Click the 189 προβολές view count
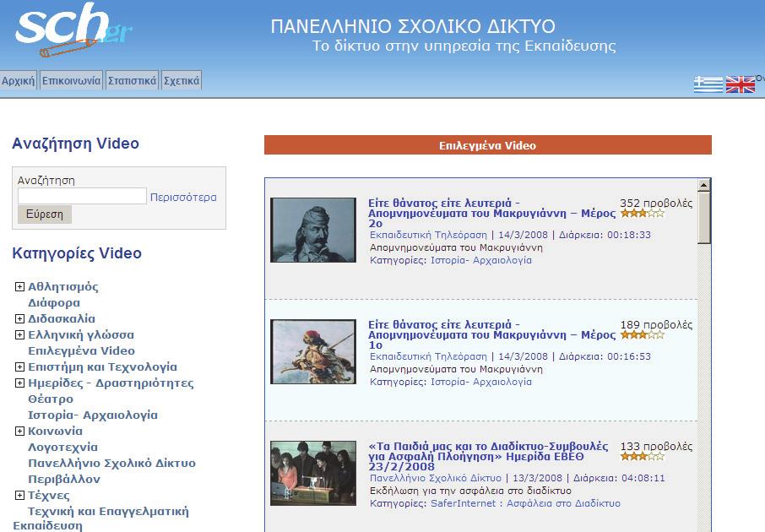 pos(656,324)
